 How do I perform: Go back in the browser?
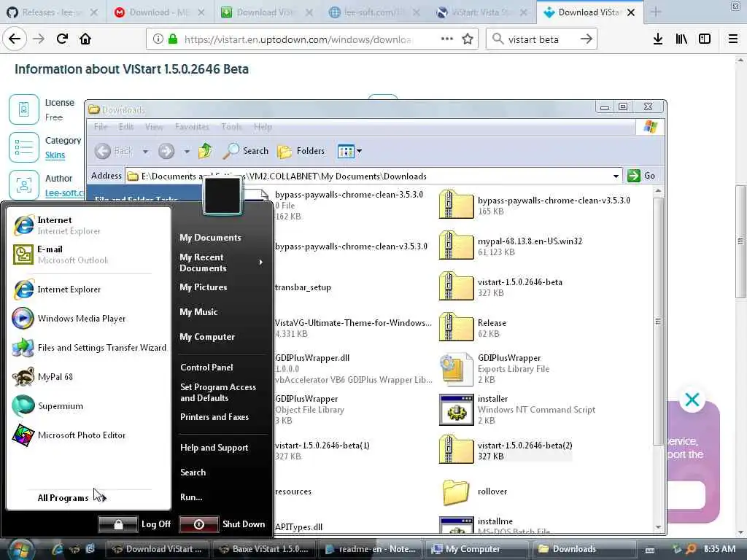[x=15, y=39]
